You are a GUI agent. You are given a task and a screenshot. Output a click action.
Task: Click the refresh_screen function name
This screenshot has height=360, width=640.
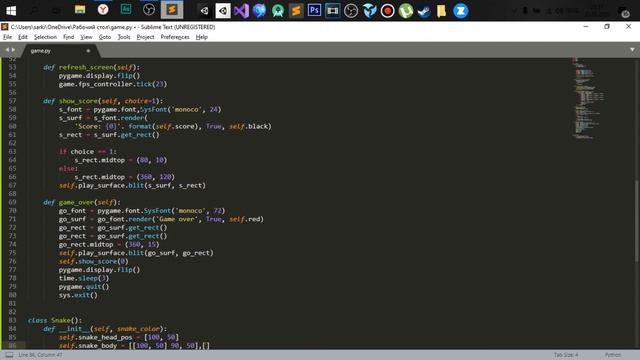[86, 67]
